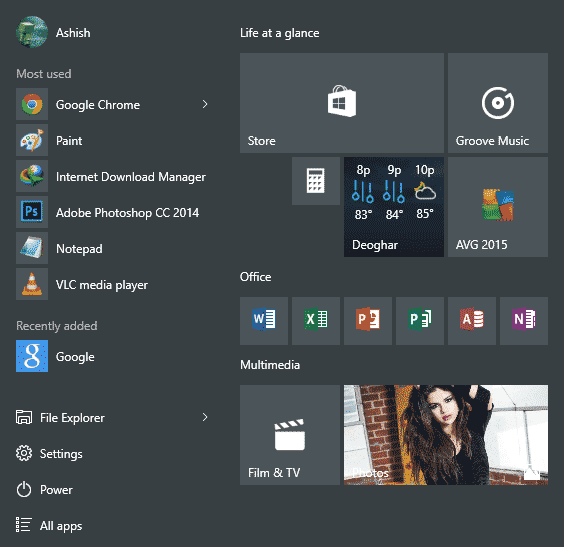Image resolution: width=564 pixels, height=547 pixels.
Task: Open the Publisher tile
Action: click(420, 321)
